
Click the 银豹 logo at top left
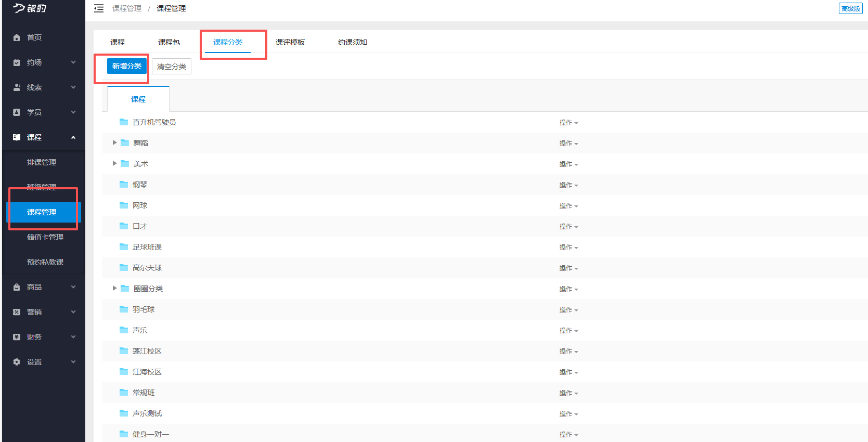30,8
